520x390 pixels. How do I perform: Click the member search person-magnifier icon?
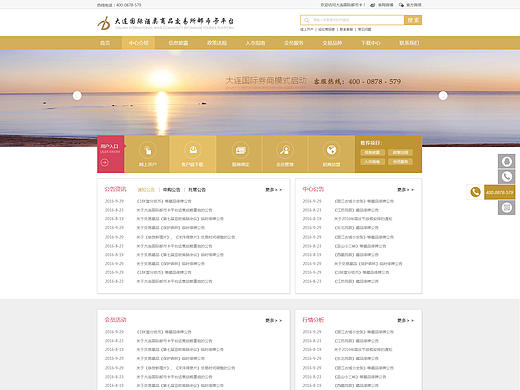click(285, 150)
